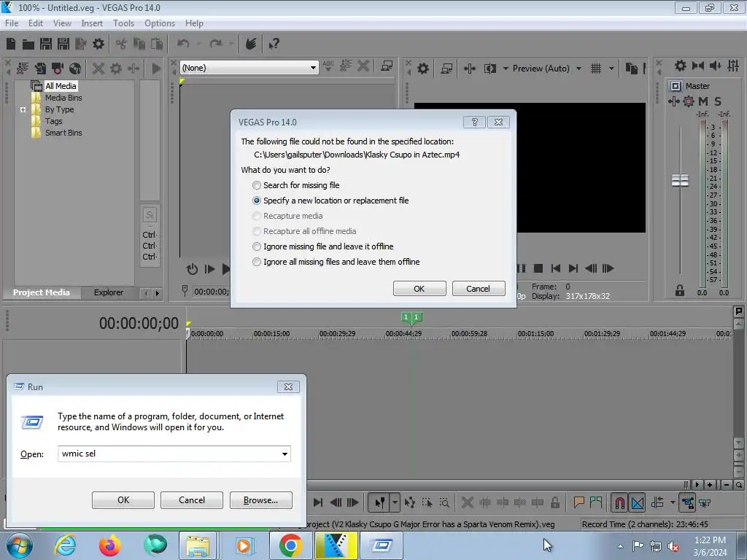Click the Undo arrow in the toolbar
This screenshot has height=560, width=747.
[183, 44]
